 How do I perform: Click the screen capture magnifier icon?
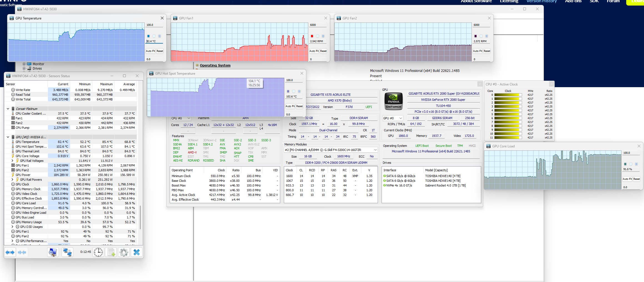point(53,252)
